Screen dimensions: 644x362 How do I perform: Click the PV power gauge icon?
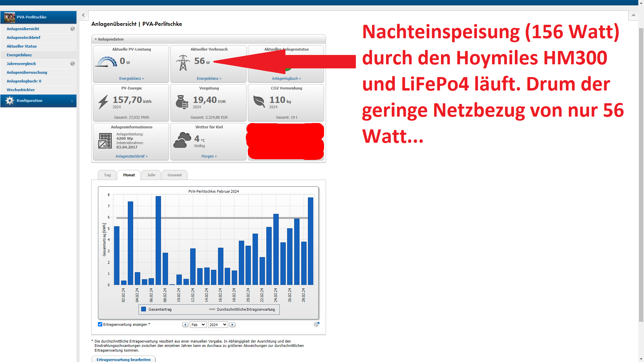[x=107, y=62]
